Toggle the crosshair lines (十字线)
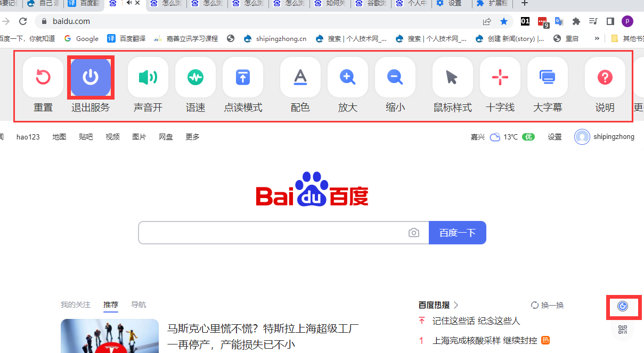The image size is (644, 353). 500,78
